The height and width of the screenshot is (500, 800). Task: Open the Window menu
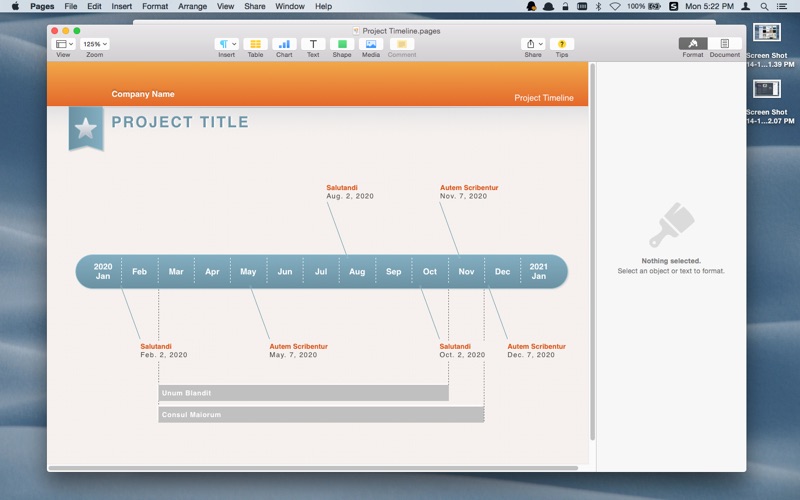[x=290, y=6]
